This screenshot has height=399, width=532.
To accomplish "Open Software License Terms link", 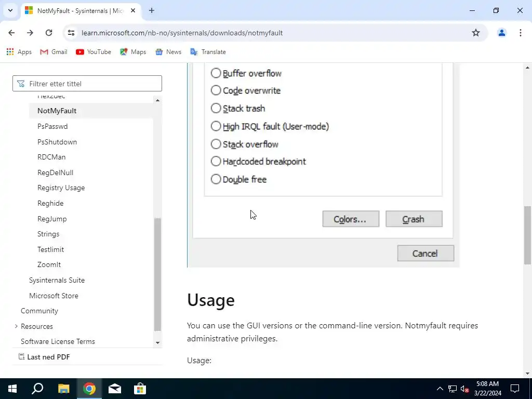I will (x=58, y=341).
